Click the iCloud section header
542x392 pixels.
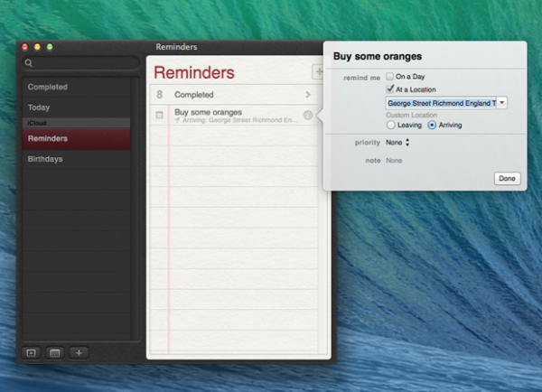tap(76, 123)
